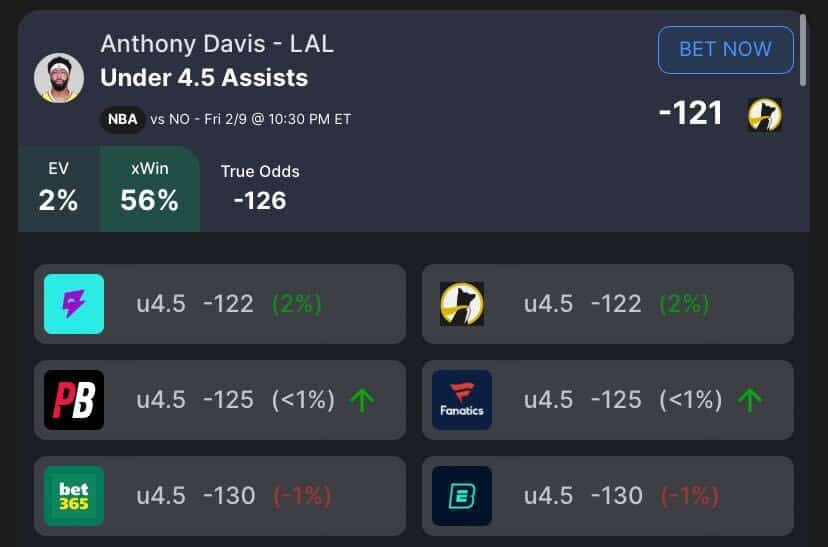Screen dimensions: 828x547
Task: Tap the True Odds -126 value
Action: point(260,201)
